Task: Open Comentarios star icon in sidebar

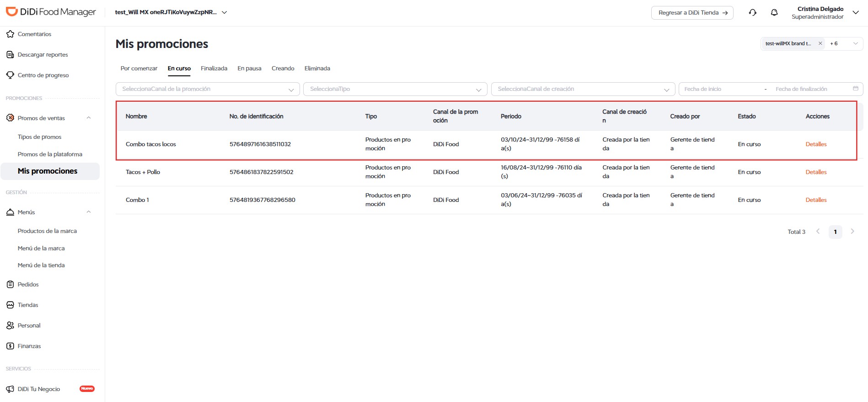Action: 10,34
